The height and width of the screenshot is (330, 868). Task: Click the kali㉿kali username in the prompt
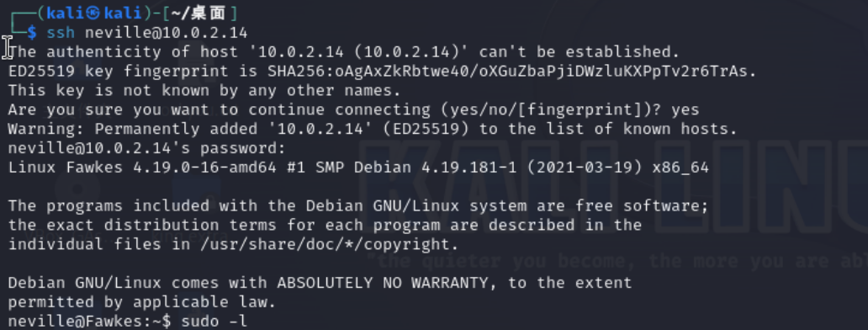pos(94,12)
